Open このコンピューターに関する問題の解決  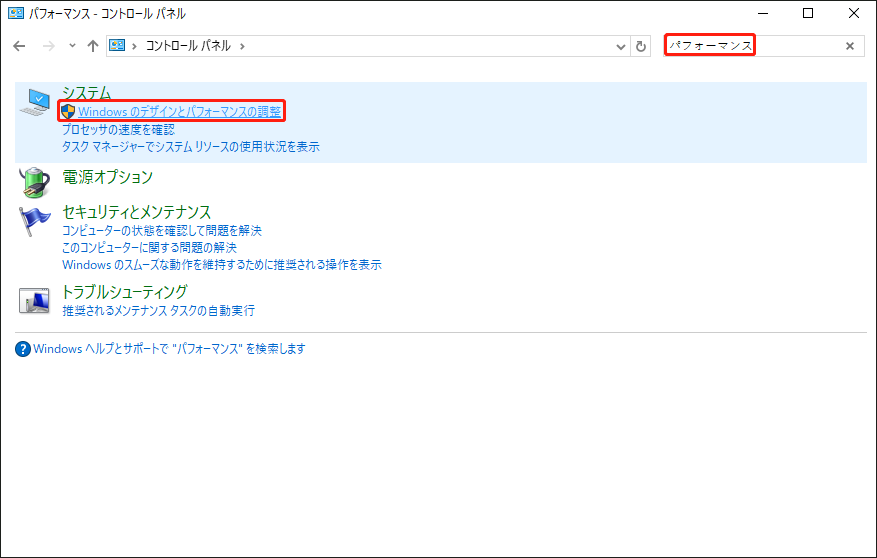point(149,248)
